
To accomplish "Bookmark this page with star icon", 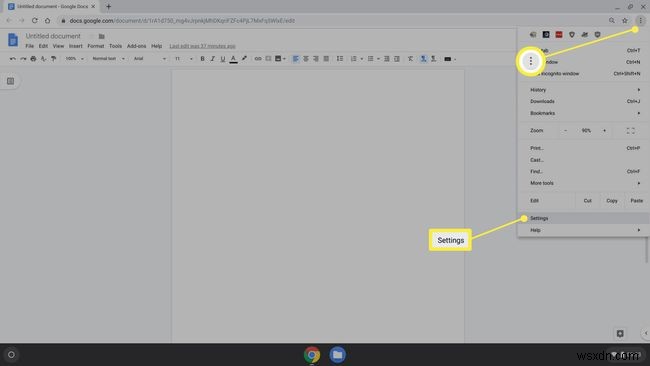I will click(x=625, y=20).
